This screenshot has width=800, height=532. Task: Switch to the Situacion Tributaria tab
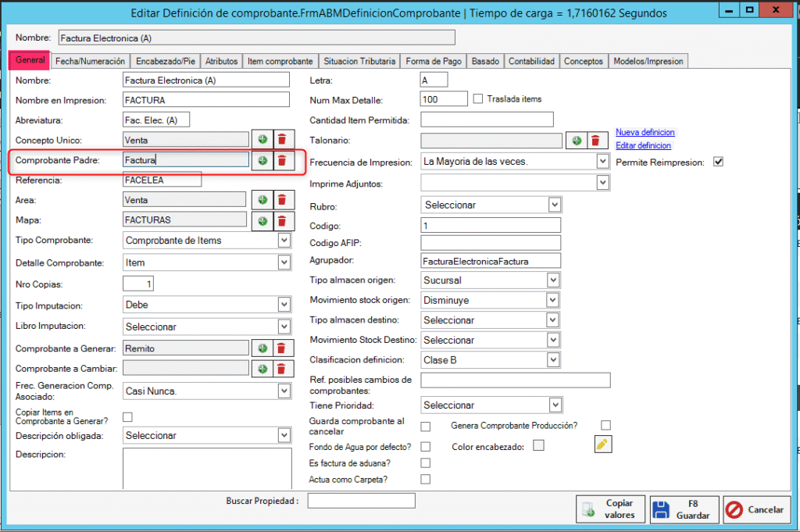click(x=360, y=61)
